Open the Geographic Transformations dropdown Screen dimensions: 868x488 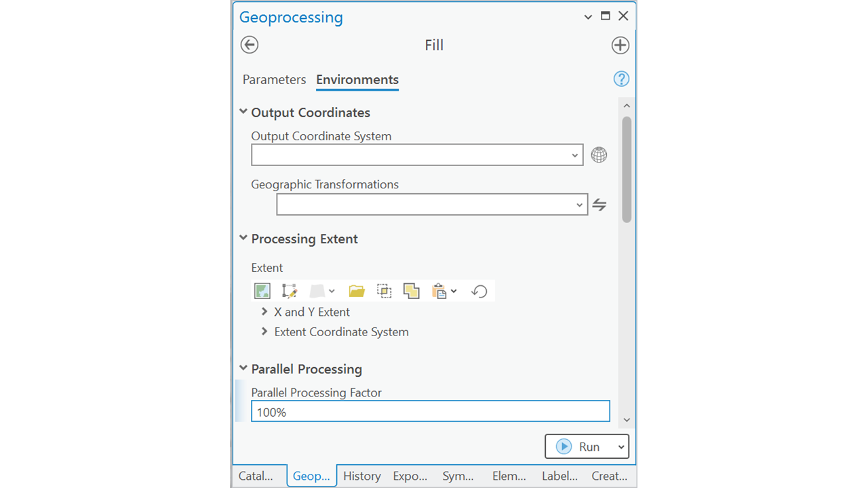pyautogui.click(x=579, y=205)
